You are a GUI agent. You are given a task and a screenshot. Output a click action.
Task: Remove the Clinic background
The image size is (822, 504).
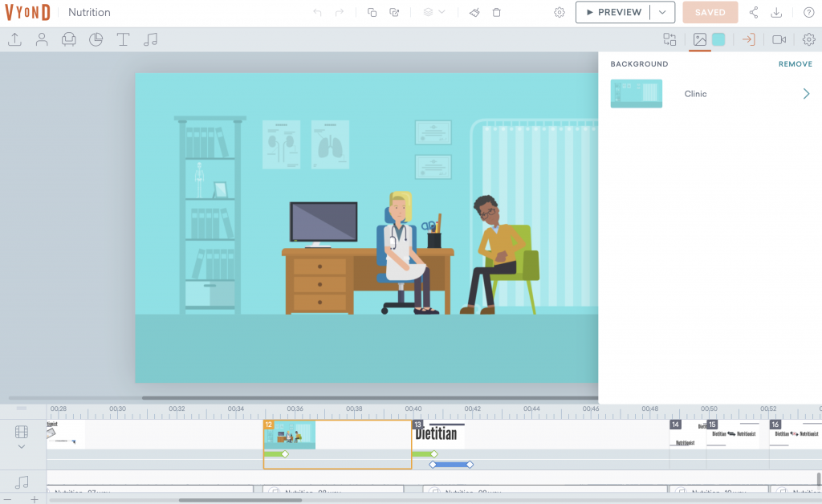click(x=795, y=63)
